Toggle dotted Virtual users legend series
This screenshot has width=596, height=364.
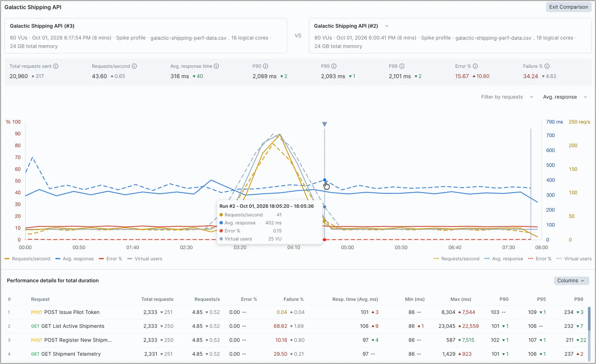tap(574, 259)
